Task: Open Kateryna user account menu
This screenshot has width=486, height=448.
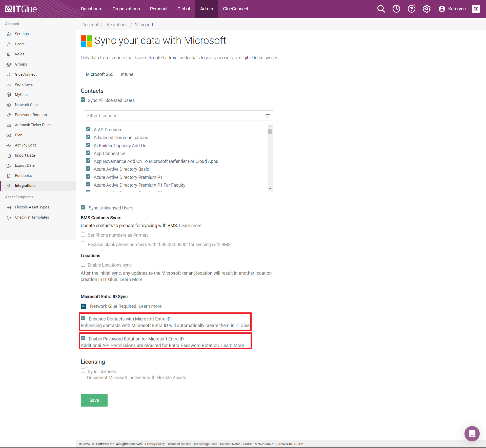Action: click(x=452, y=9)
